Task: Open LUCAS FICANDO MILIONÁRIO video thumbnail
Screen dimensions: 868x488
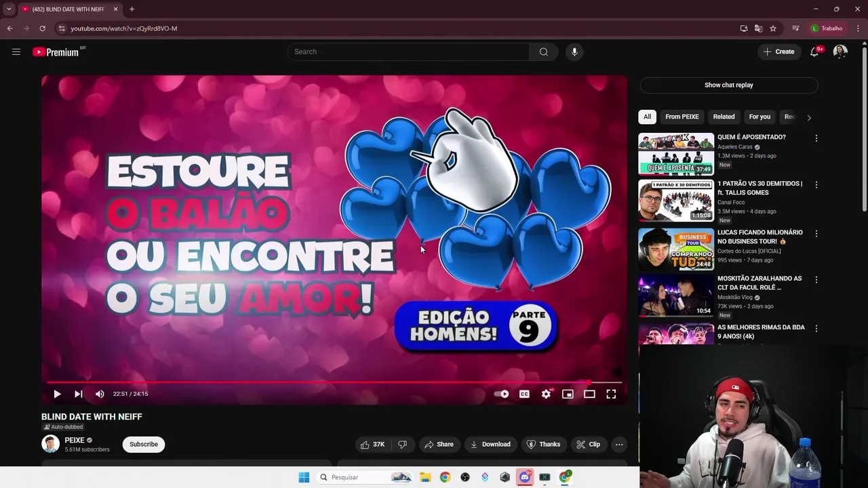Action: pos(676,249)
